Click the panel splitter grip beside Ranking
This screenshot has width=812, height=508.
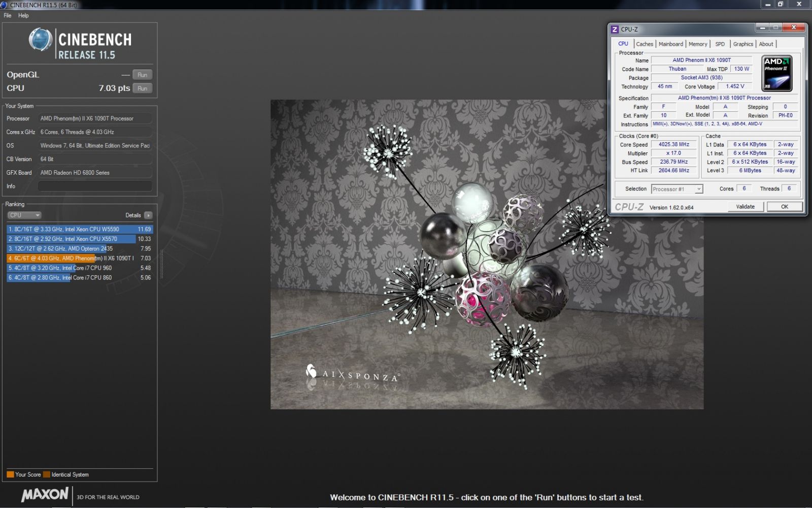pyautogui.click(x=161, y=264)
